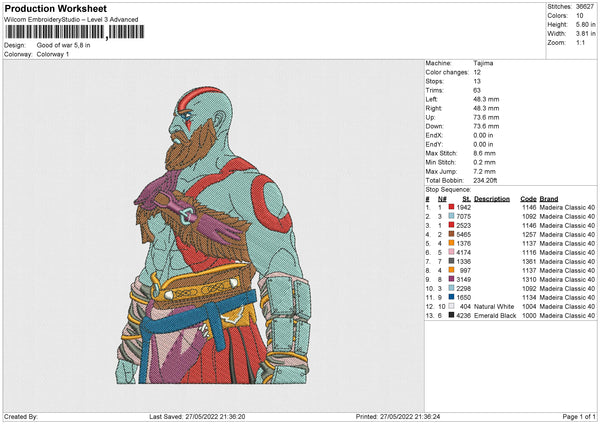Click the 'Created By:' footer label
The width and height of the screenshot is (600, 424).
[21, 417]
